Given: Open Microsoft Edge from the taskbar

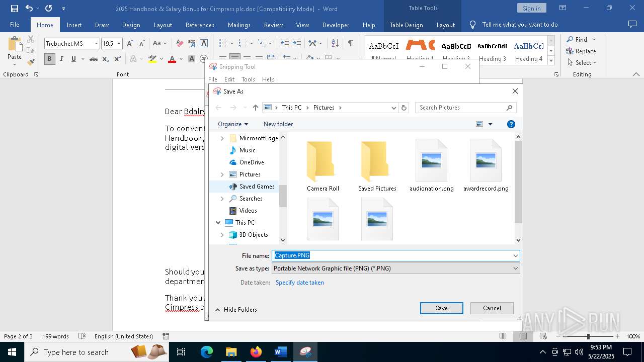Looking at the screenshot, I should click(x=207, y=352).
